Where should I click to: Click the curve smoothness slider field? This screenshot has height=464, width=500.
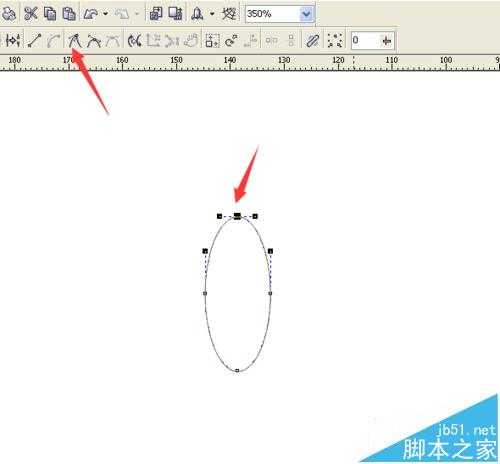[373, 40]
